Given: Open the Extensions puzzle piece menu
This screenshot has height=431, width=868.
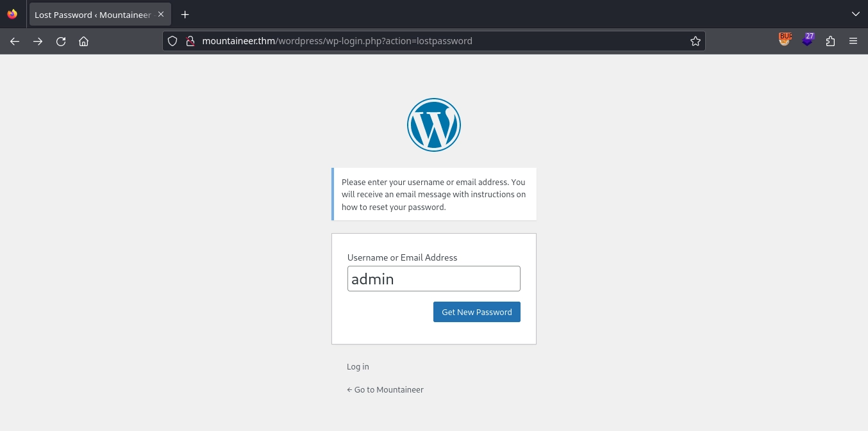Looking at the screenshot, I should click(x=830, y=41).
